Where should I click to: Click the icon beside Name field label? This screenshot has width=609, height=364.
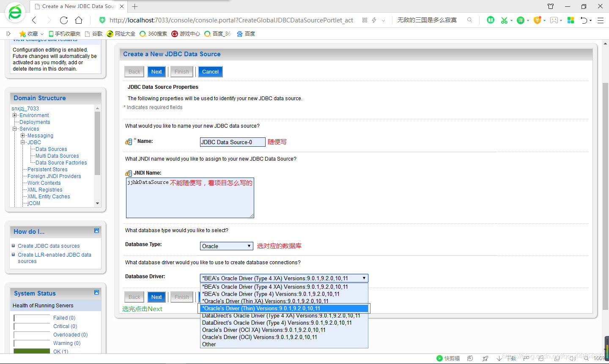point(129,142)
